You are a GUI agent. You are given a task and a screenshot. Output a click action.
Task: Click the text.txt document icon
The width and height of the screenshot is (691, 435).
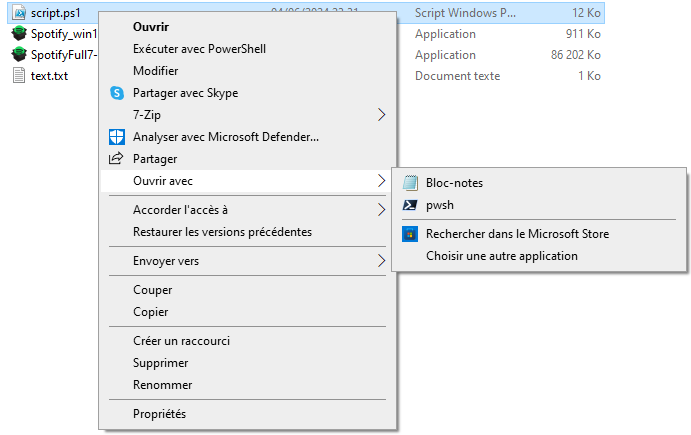18,76
